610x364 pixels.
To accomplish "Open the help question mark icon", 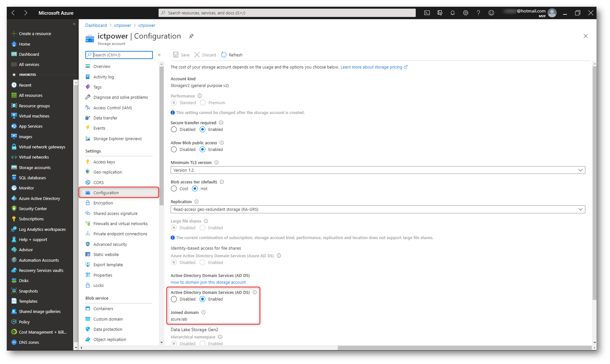I will [478, 13].
